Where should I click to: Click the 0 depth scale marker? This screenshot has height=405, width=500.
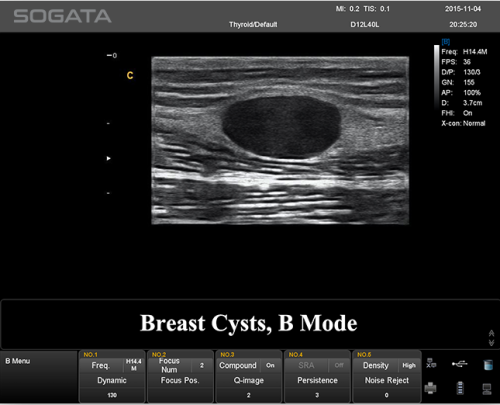point(112,56)
